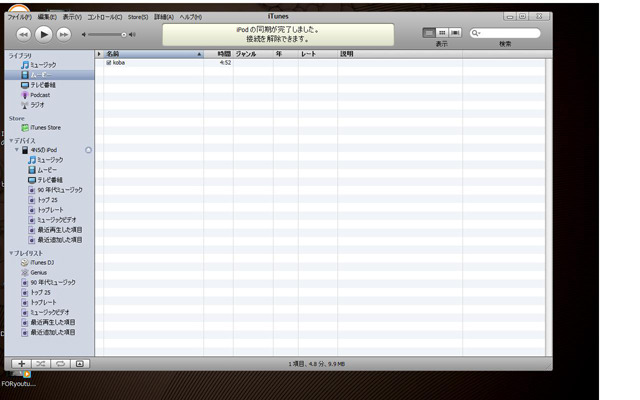Open the Store menu

(x=138, y=17)
